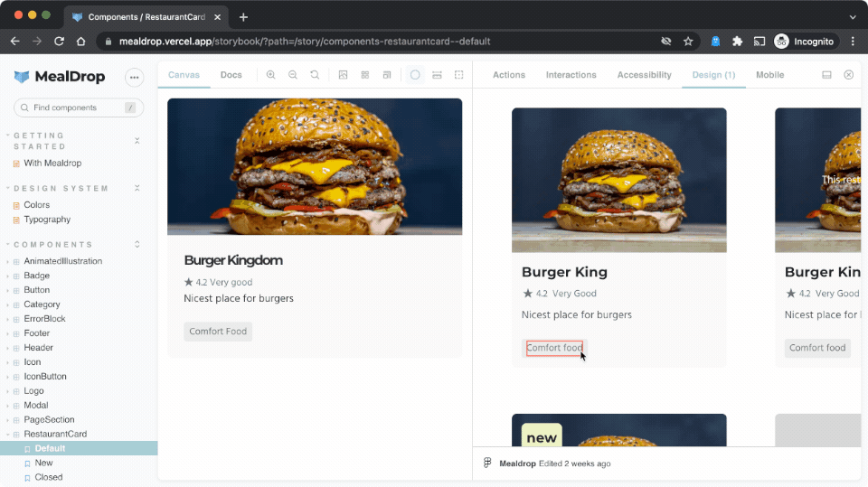Open the media cast icon
The width and height of the screenshot is (868, 487).
coord(759,42)
